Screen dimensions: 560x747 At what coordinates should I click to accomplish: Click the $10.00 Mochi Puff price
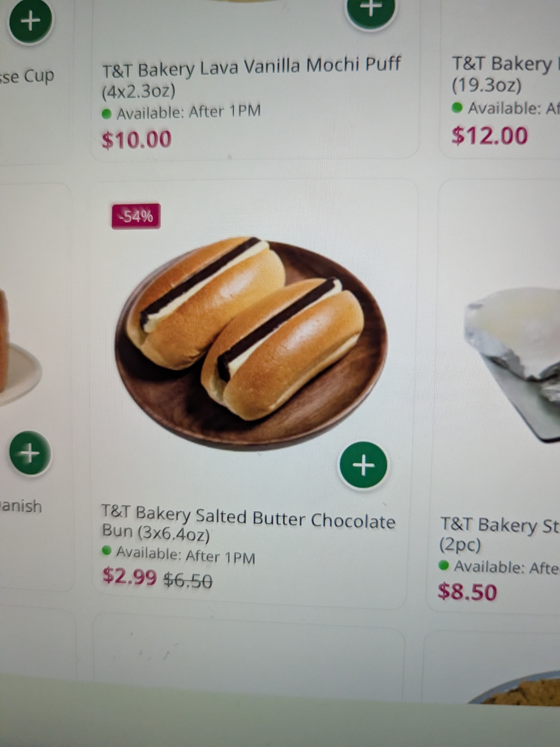(x=137, y=139)
